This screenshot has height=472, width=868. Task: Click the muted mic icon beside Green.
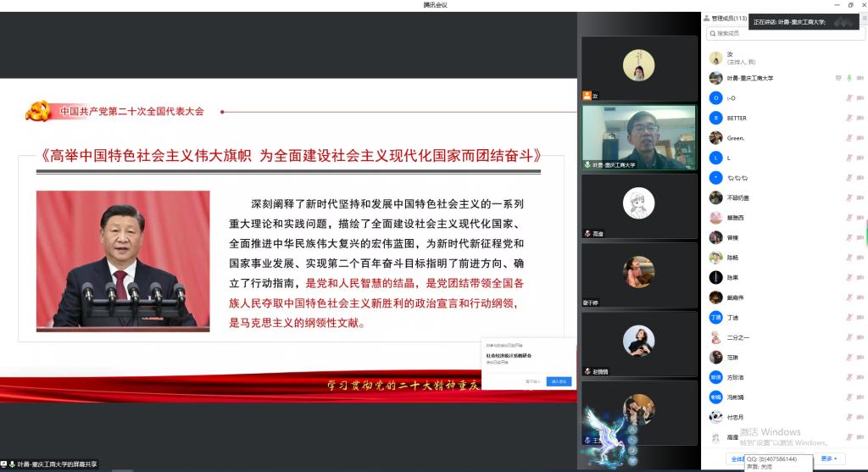point(849,137)
